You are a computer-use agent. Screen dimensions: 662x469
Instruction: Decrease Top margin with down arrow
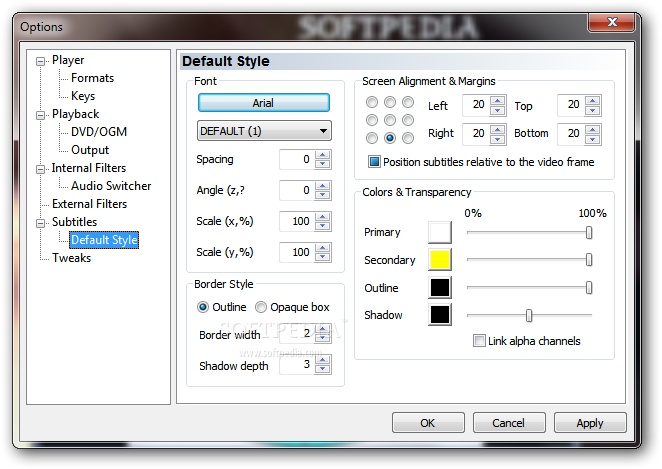pyautogui.click(x=593, y=110)
